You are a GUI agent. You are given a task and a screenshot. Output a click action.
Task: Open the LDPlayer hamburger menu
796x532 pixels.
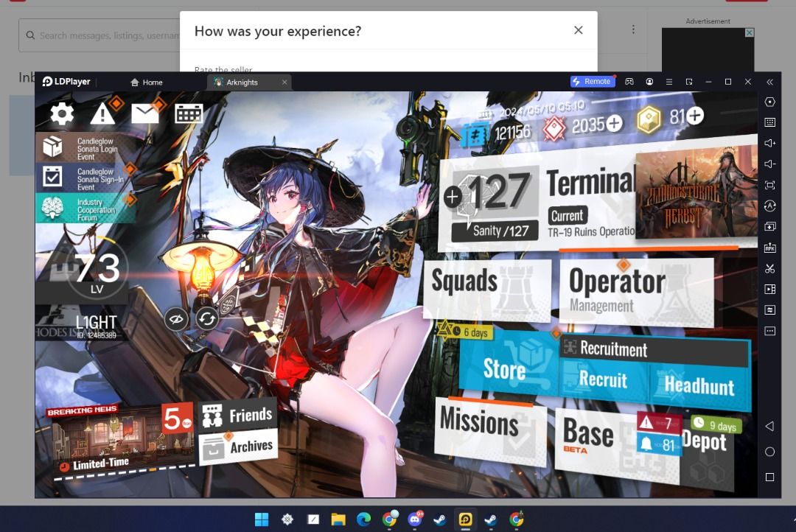[669, 82]
